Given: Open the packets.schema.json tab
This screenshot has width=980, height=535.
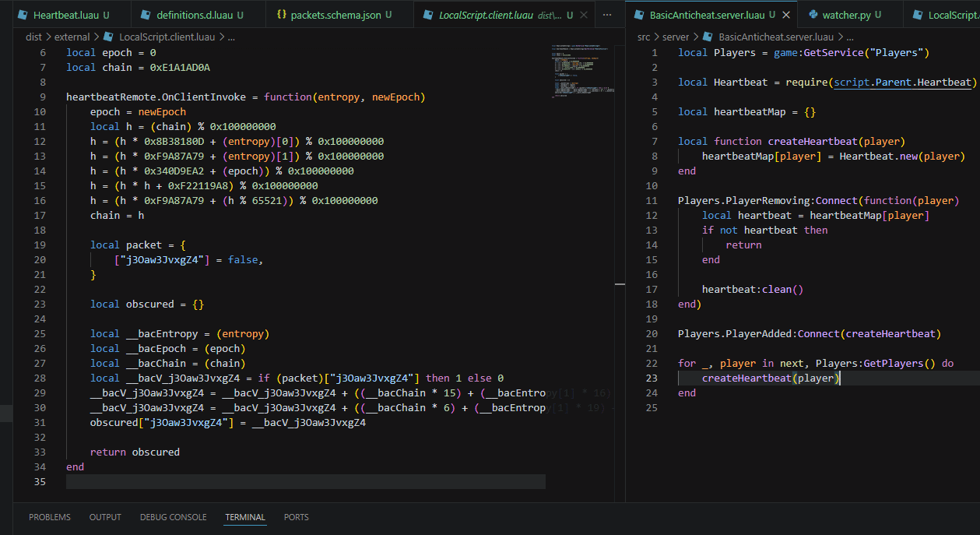Looking at the screenshot, I should [339, 15].
